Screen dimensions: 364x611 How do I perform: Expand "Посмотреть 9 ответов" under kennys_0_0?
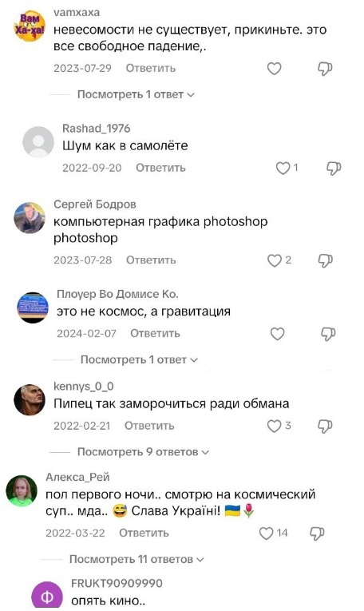[143, 452]
